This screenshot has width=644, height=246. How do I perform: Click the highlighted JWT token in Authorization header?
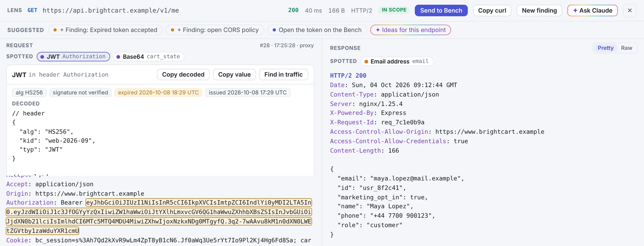tap(159, 216)
